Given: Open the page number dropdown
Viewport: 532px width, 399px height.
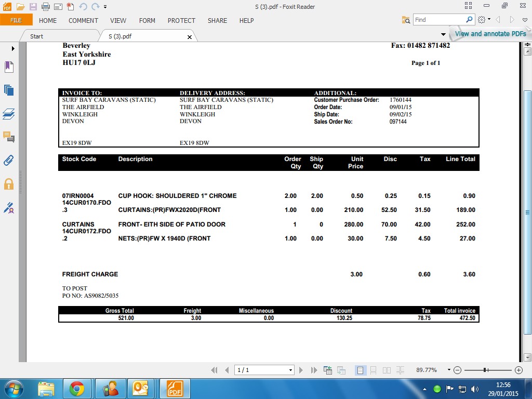Looking at the screenshot, I should coord(291,370).
